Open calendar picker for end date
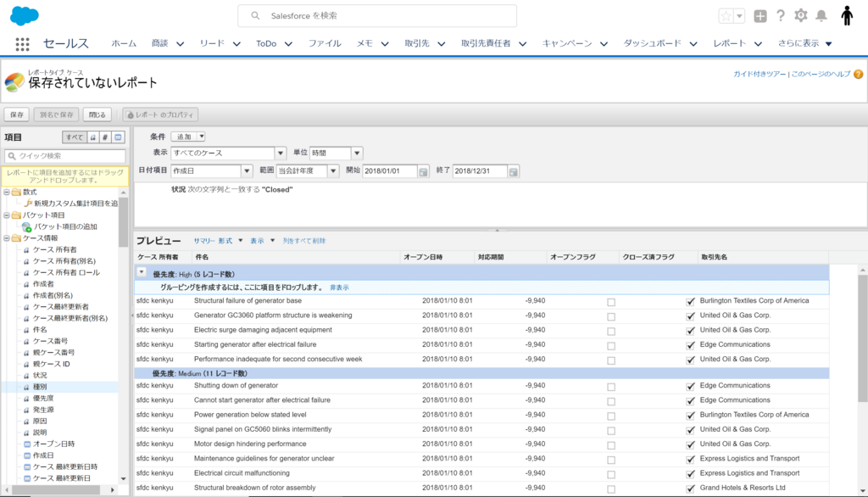868x497 pixels. [x=514, y=172]
